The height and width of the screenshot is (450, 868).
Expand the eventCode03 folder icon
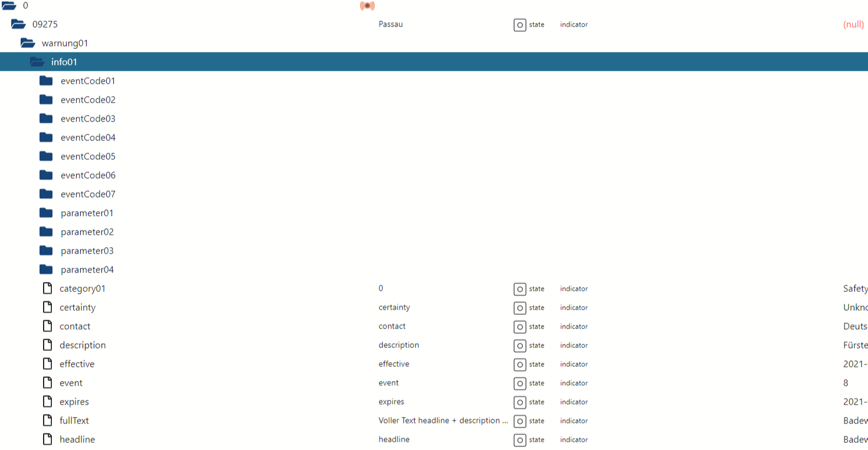click(x=46, y=119)
